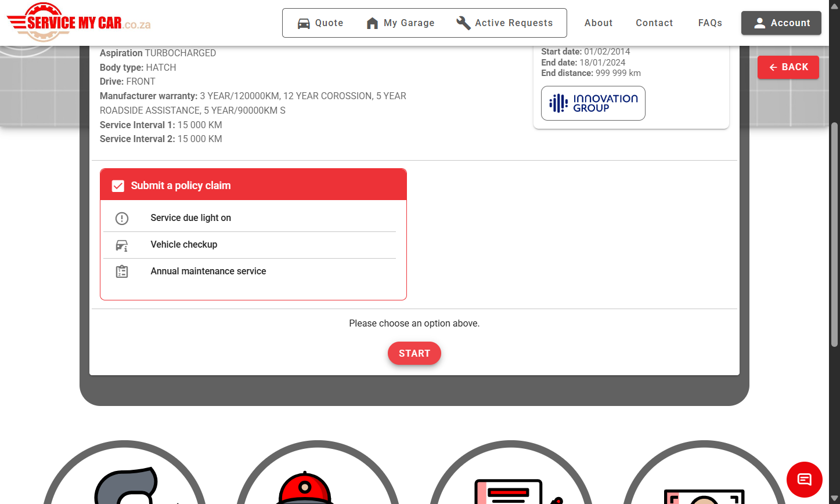Click the Body type HATCH line
This screenshot has width=840, height=504.
click(138, 68)
